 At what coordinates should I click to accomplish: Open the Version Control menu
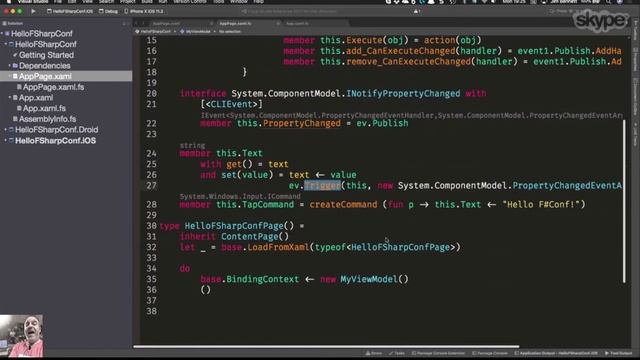pyautogui.click(x=189, y=2)
